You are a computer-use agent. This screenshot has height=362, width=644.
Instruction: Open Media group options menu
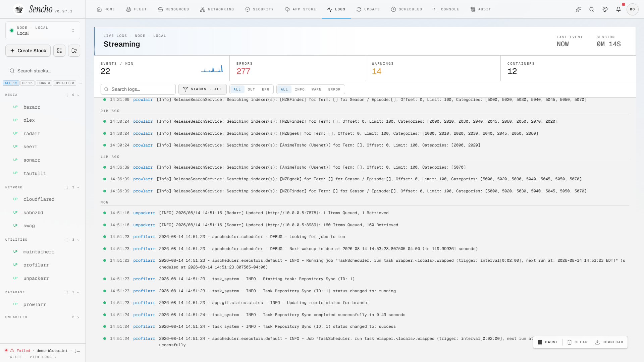click(67, 95)
